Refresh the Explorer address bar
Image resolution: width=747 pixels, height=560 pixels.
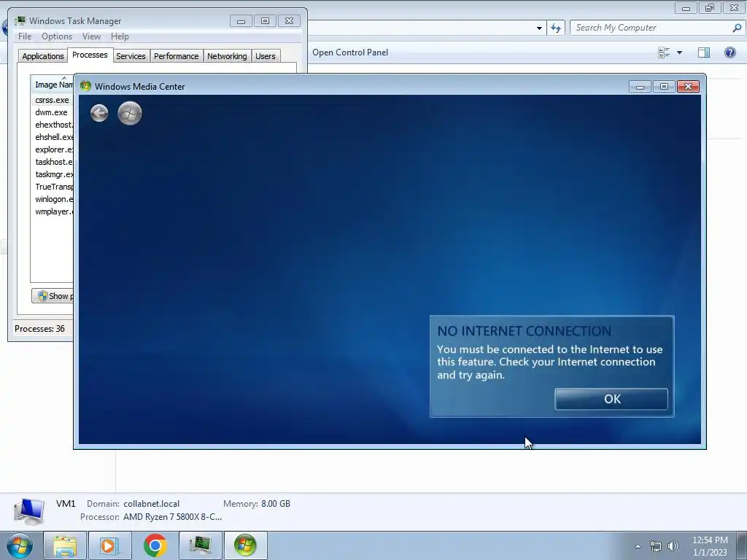click(x=556, y=28)
